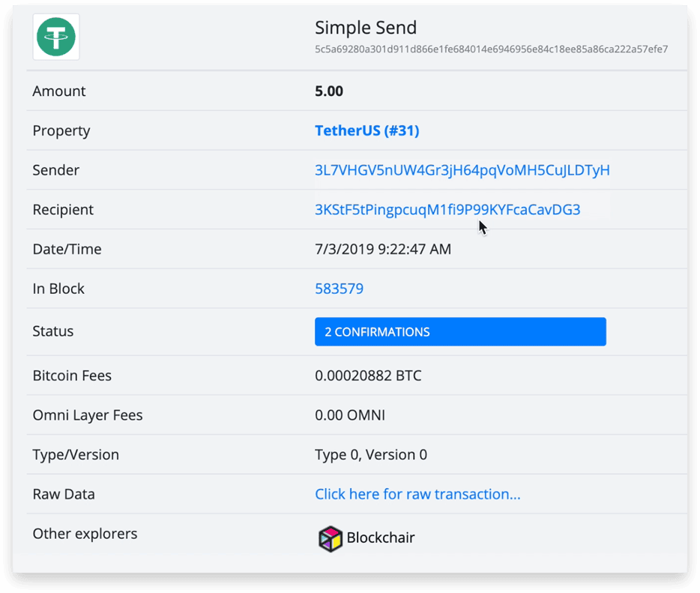The height and width of the screenshot is (593, 700).
Task: Click the Bitcoin Fees value 0.00020882 BTC
Action: (x=368, y=376)
